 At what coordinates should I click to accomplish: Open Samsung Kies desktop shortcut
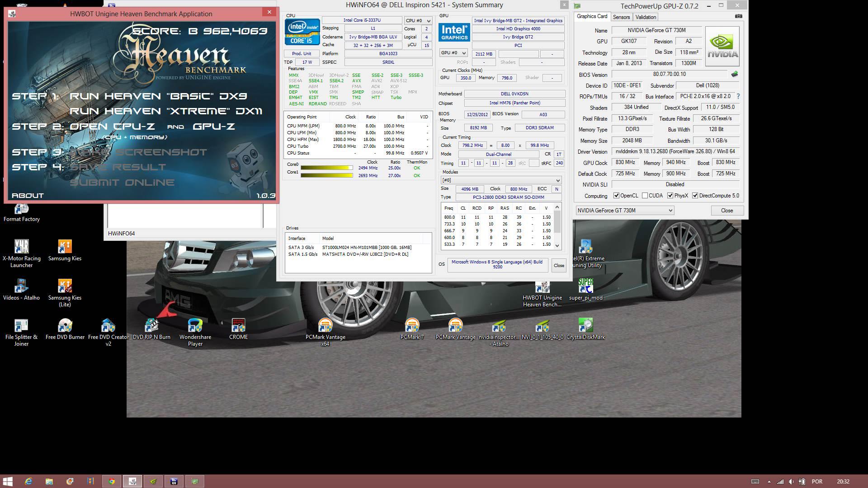pos(65,250)
